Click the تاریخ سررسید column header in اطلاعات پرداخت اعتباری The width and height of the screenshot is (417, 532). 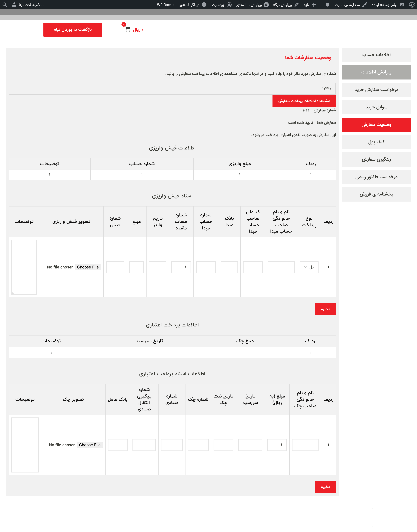149,341
